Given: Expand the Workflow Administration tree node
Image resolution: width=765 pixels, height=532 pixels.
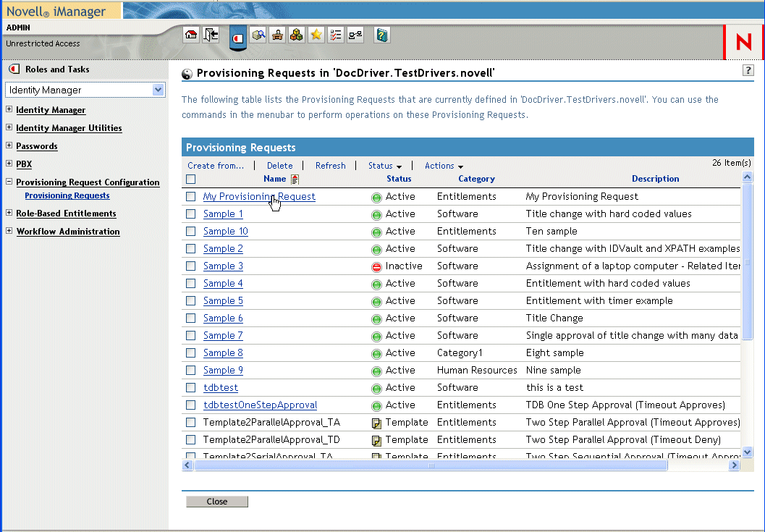Looking at the screenshot, I should (9, 232).
